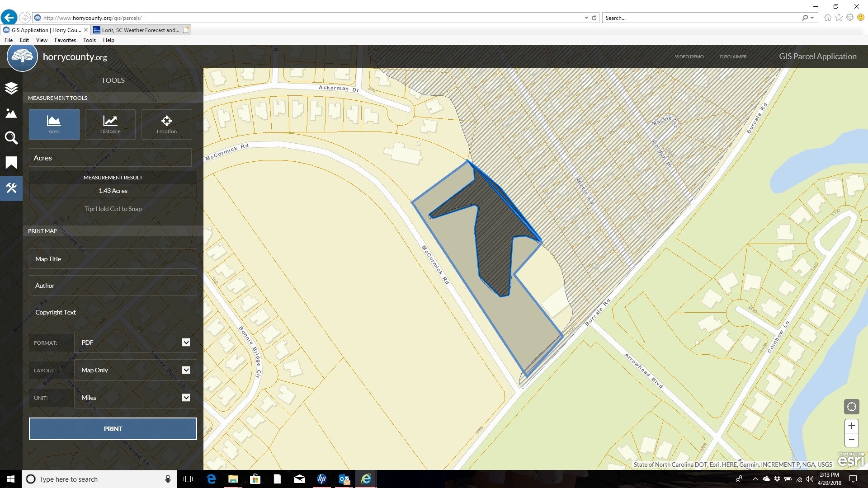
Task: Open the Layers panel icon
Action: click(x=11, y=88)
